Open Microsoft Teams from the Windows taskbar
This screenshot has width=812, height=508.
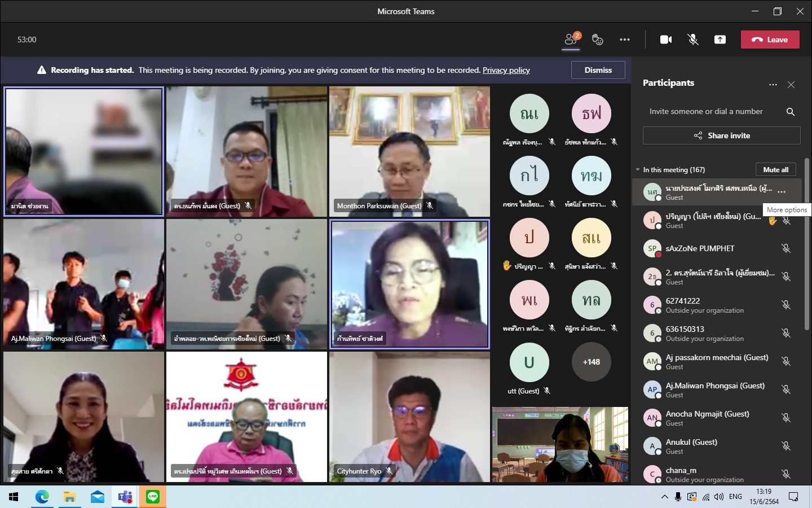[125, 497]
